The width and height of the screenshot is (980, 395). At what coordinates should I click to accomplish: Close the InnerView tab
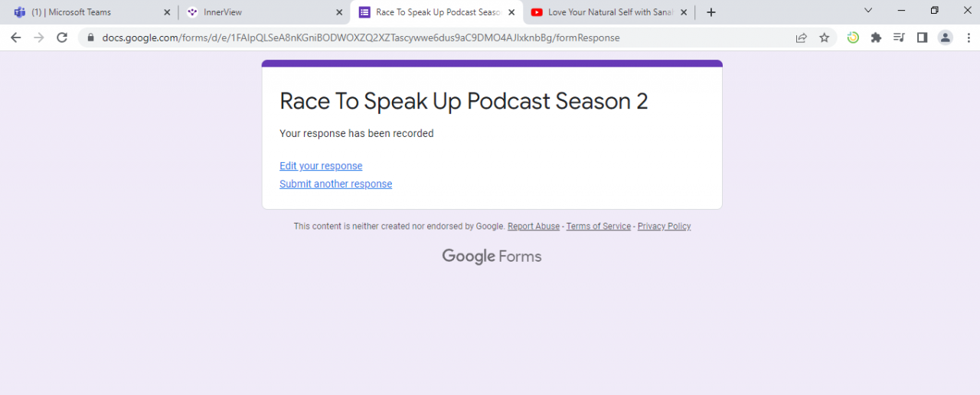340,12
